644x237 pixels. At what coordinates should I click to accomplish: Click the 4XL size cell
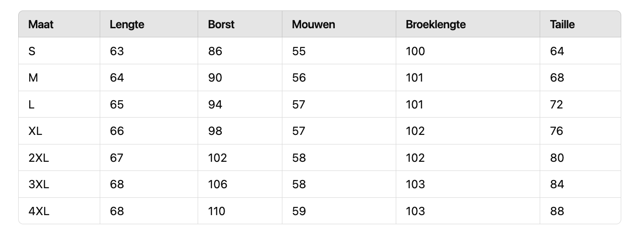click(x=39, y=211)
